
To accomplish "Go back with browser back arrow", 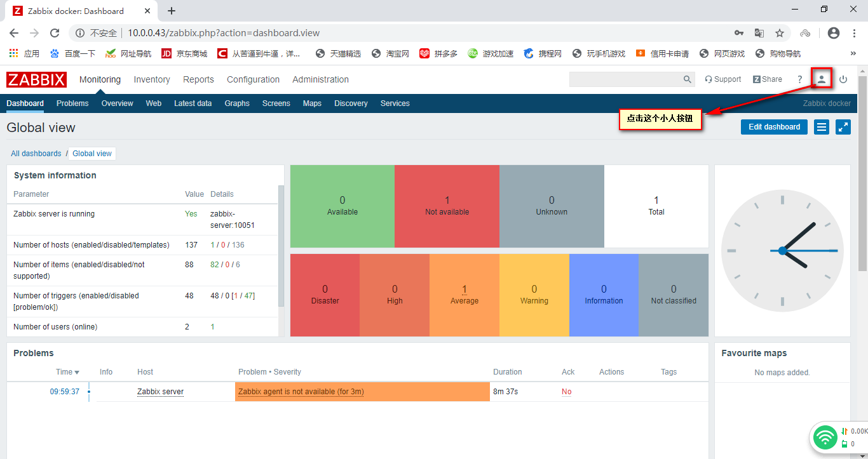I will pos(14,33).
